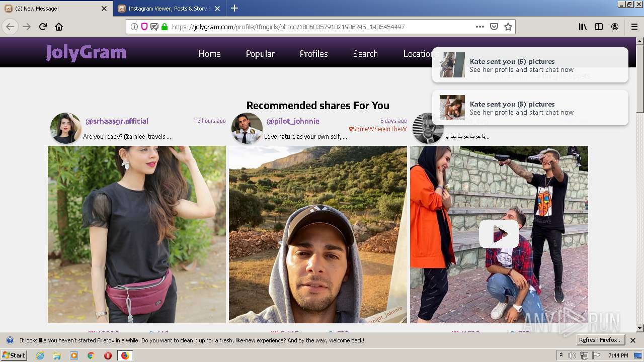Open Profiles in JolyGram navigation
This screenshot has width=644, height=362.
[x=313, y=54]
